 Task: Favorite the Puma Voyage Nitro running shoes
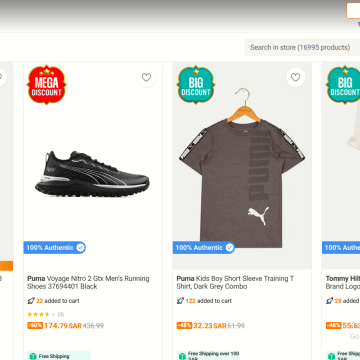click(146, 78)
